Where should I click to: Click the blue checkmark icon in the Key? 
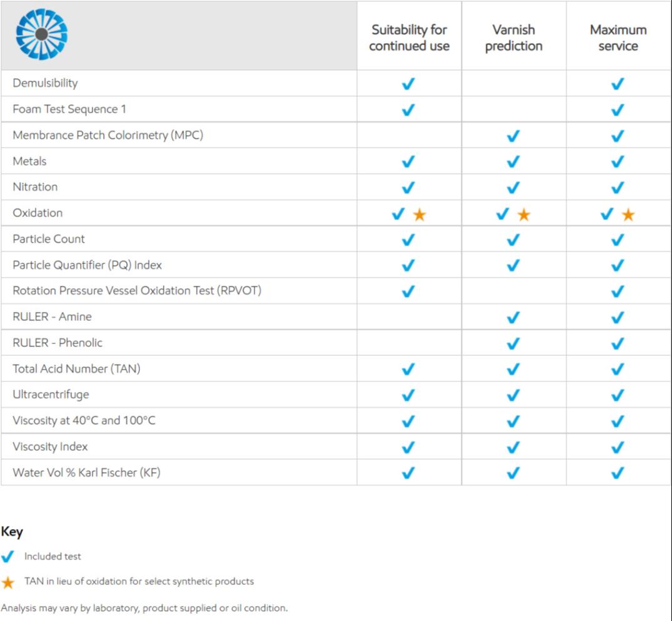coord(8,557)
